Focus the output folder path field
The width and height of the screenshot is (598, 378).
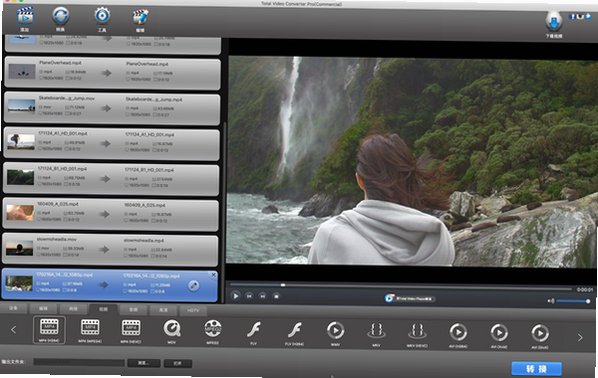coord(79,362)
